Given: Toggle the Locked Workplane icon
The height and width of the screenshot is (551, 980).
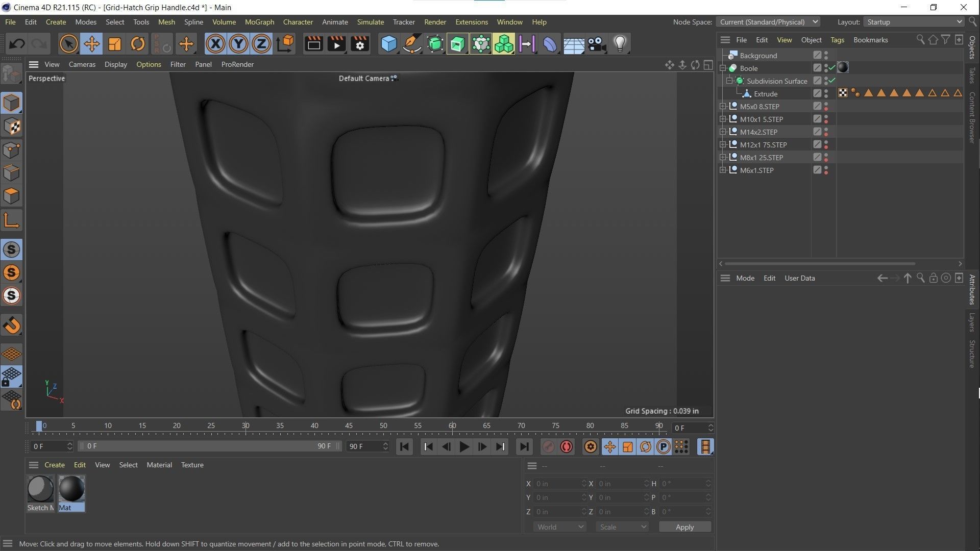Looking at the screenshot, I should (x=11, y=377).
